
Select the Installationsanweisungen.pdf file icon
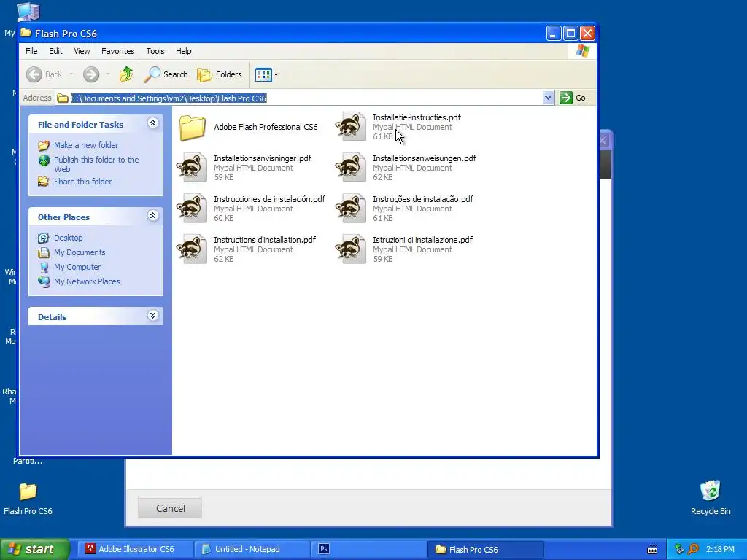pos(351,168)
